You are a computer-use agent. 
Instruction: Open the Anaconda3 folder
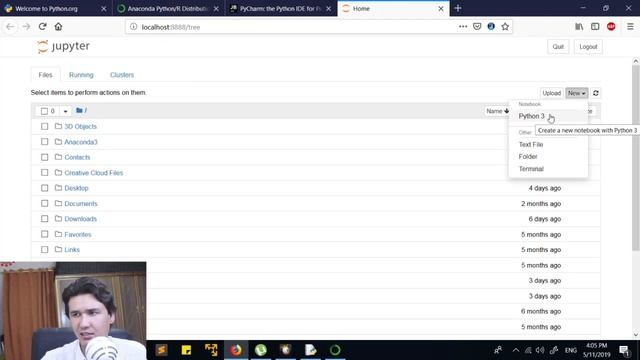coord(81,142)
